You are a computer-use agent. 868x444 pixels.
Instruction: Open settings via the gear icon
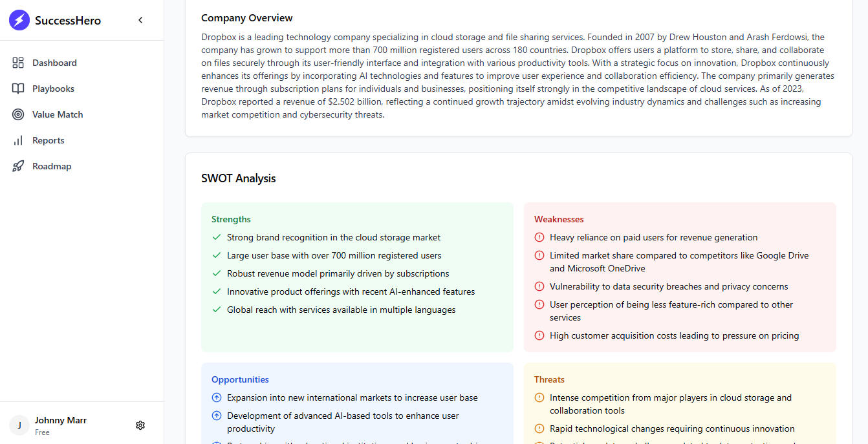click(x=140, y=425)
